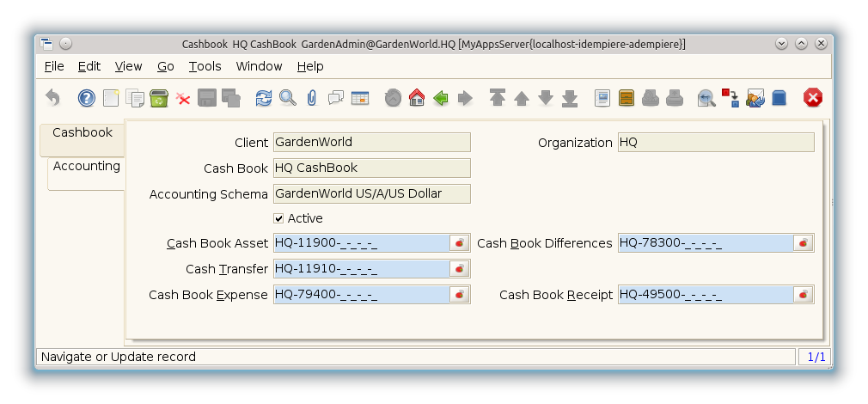
Task: Toggle the Active checkbox
Action: coord(278,218)
